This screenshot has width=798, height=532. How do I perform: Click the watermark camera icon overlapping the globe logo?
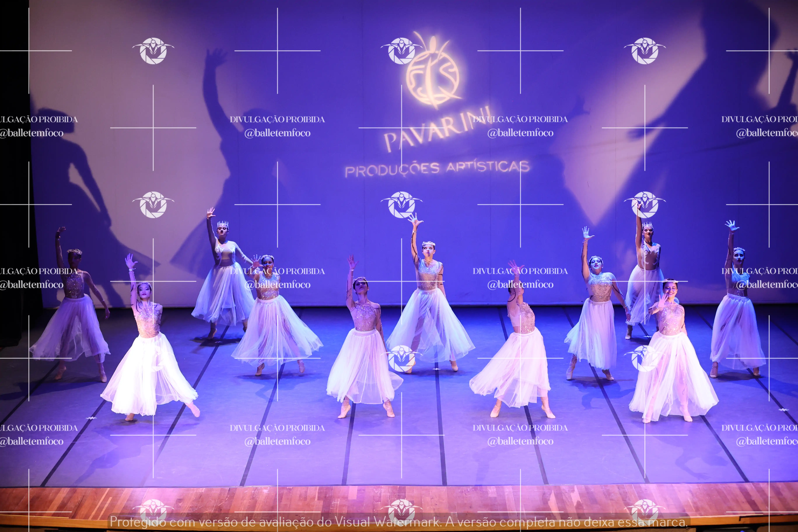click(401, 51)
